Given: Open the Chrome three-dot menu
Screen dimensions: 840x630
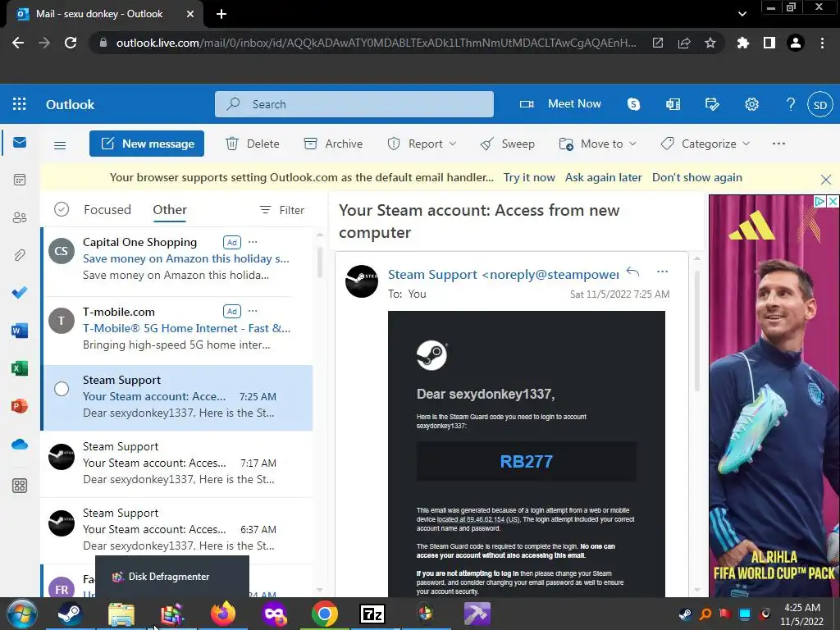Looking at the screenshot, I should click(x=822, y=43).
